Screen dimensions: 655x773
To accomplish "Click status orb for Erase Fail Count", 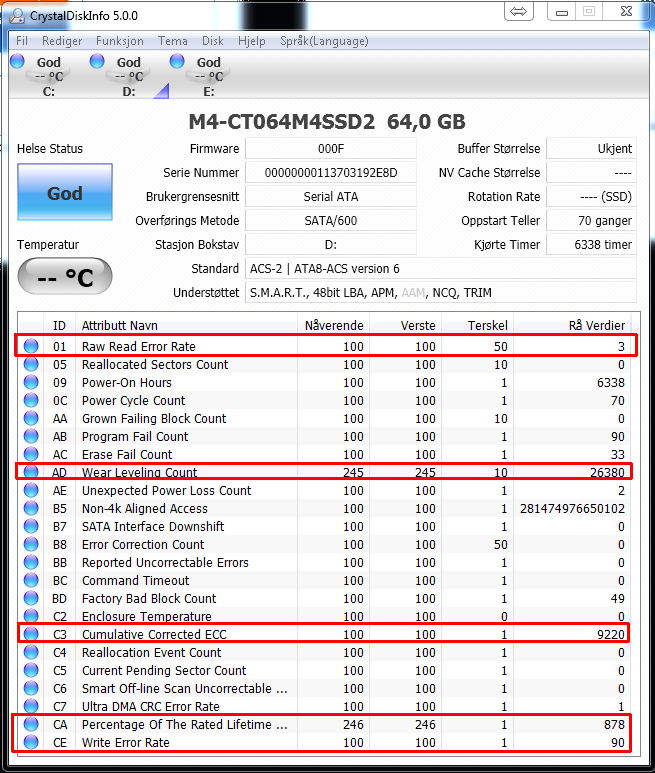I will point(31,454).
